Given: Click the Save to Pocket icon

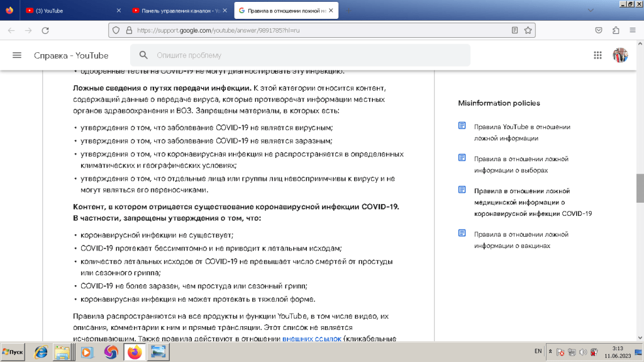Looking at the screenshot, I should (599, 30).
